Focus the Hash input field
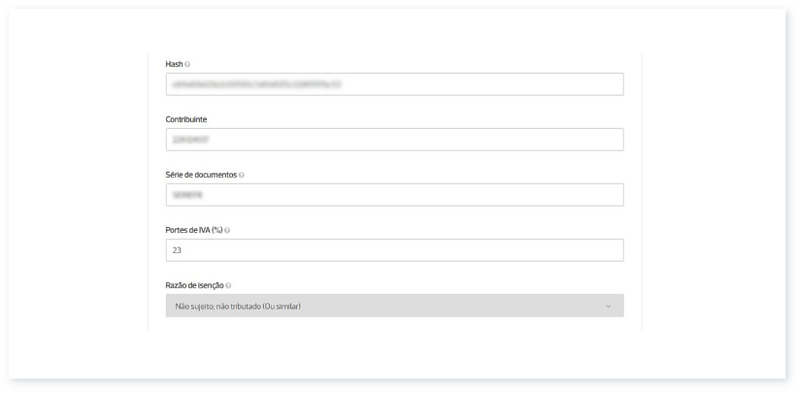800x393 pixels. tap(394, 84)
